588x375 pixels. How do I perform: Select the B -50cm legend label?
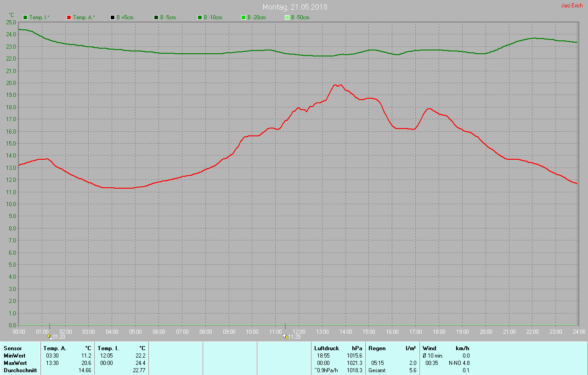300,17
